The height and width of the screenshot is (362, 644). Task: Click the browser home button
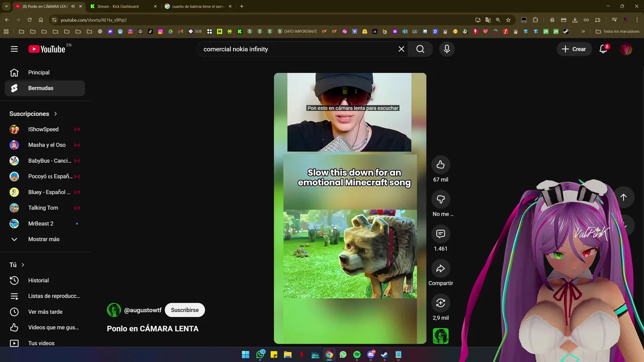click(x=41, y=20)
